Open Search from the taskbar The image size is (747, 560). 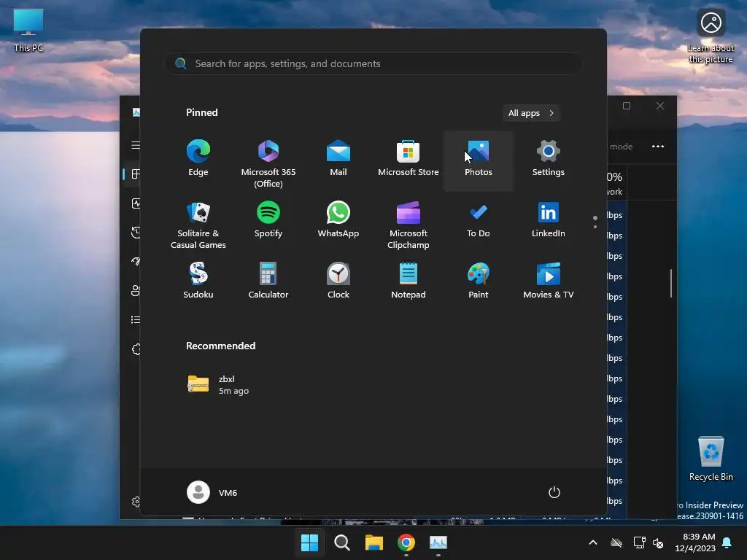point(341,542)
